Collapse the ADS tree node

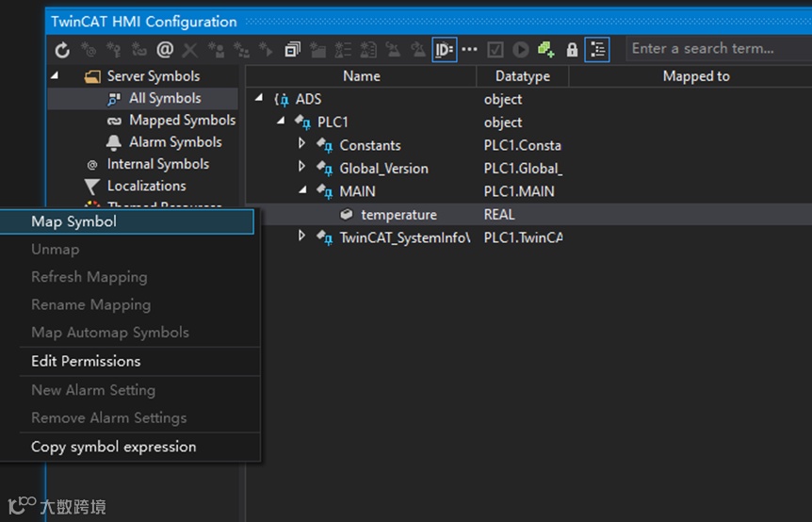259,98
